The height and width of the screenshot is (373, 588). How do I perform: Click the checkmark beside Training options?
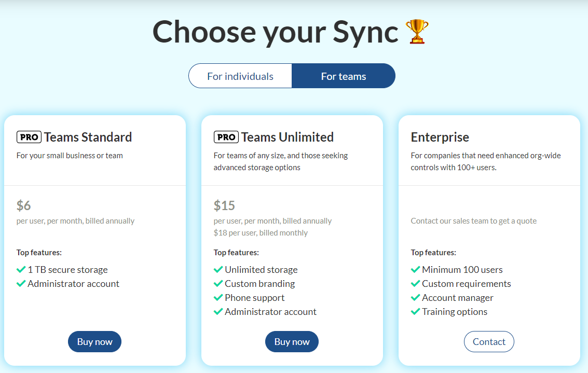tap(416, 311)
